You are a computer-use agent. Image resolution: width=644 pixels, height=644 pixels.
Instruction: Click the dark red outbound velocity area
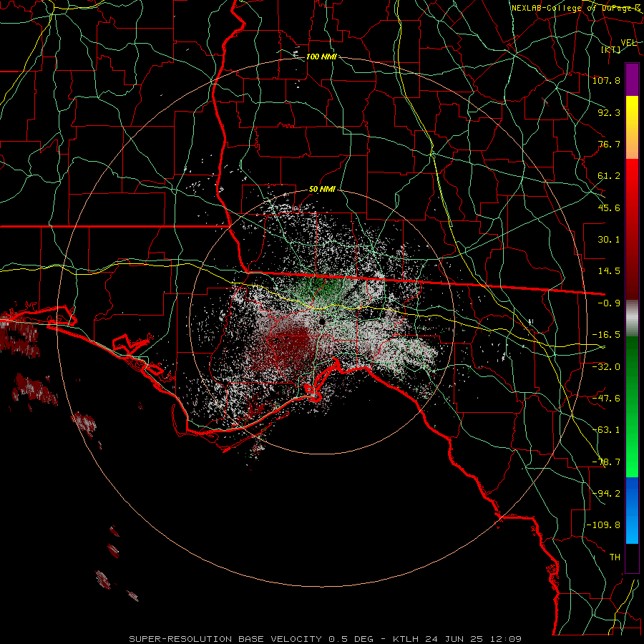point(293,343)
